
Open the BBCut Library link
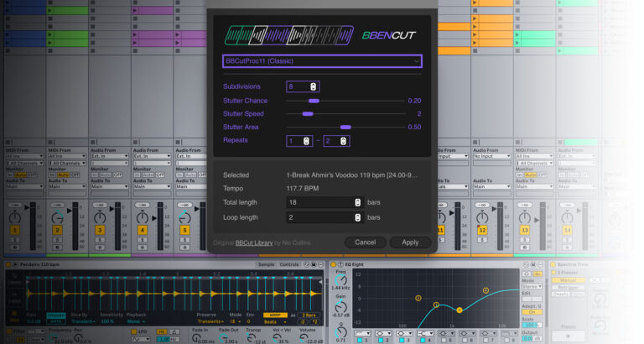point(254,242)
